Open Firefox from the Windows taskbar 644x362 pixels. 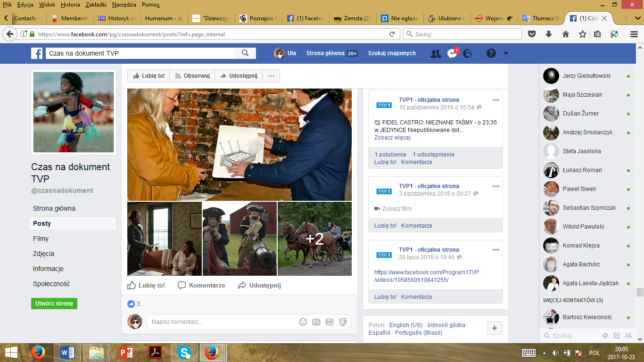[38, 353]
